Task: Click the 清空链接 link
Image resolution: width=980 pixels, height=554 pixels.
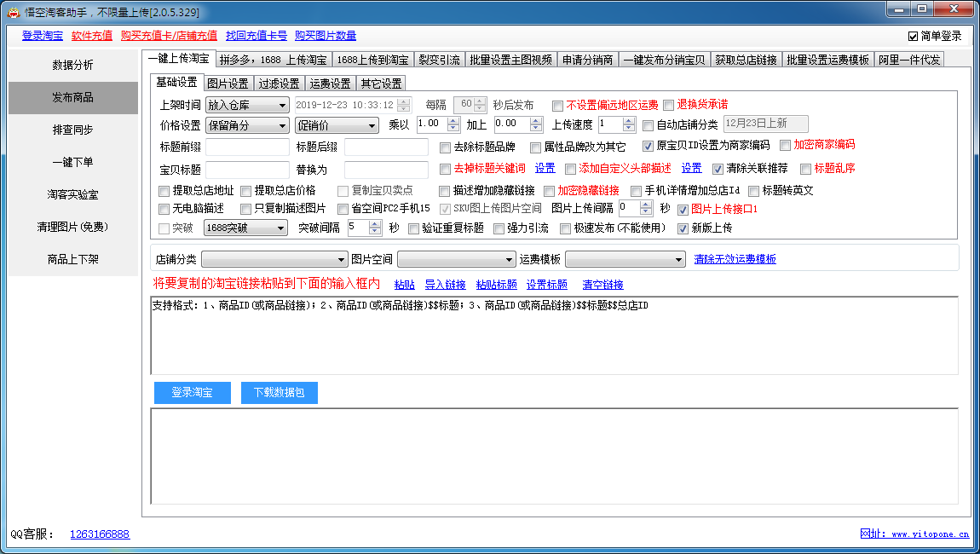Action: point(602,285)
